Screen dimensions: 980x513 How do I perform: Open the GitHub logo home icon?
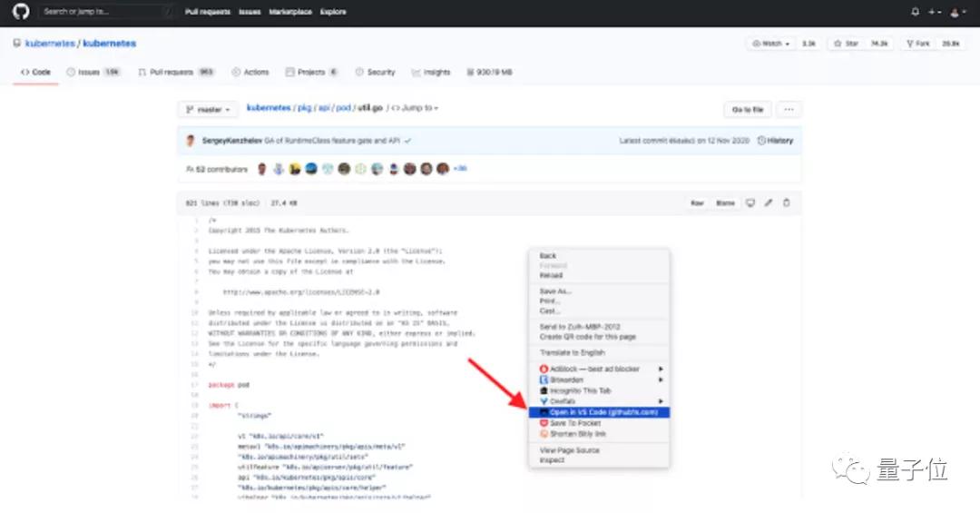[21, 11]
